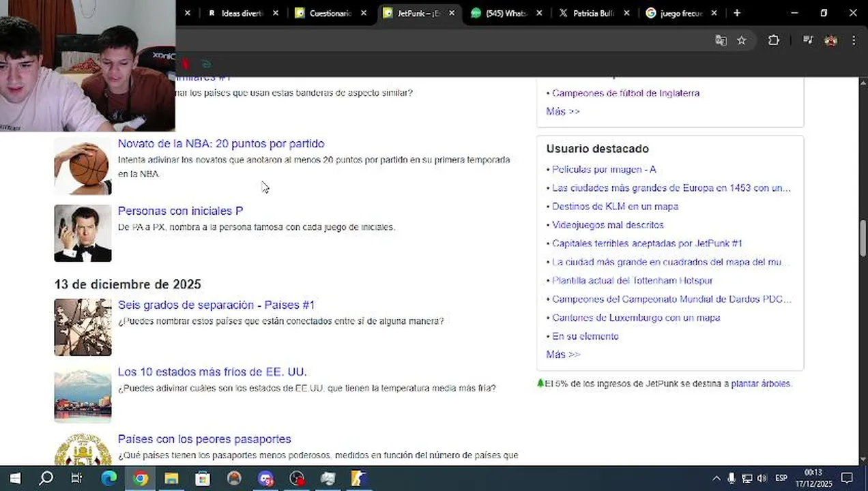Click the Seis grados de separación thumbnail
Viewport: 868px width, 491px height.
(x=83, y=327)
